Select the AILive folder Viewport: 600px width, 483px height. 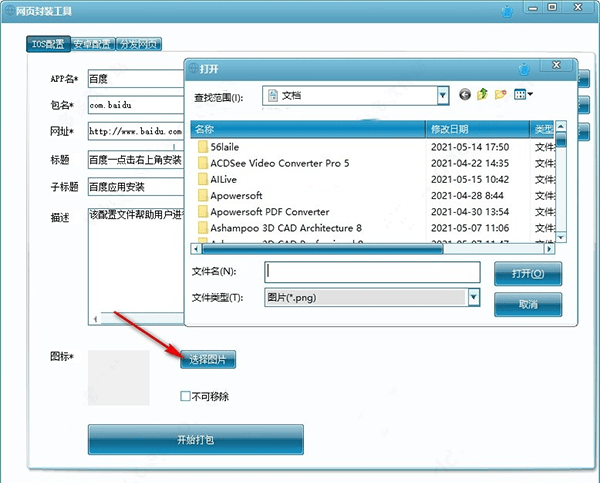click(223, 179)
